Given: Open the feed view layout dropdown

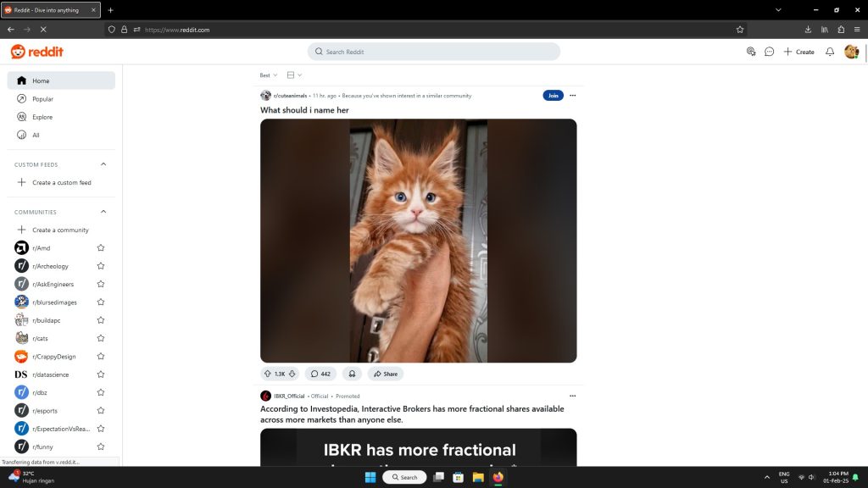Looking at the screenshot, I should pyautogui.click(x=294, y=75).
